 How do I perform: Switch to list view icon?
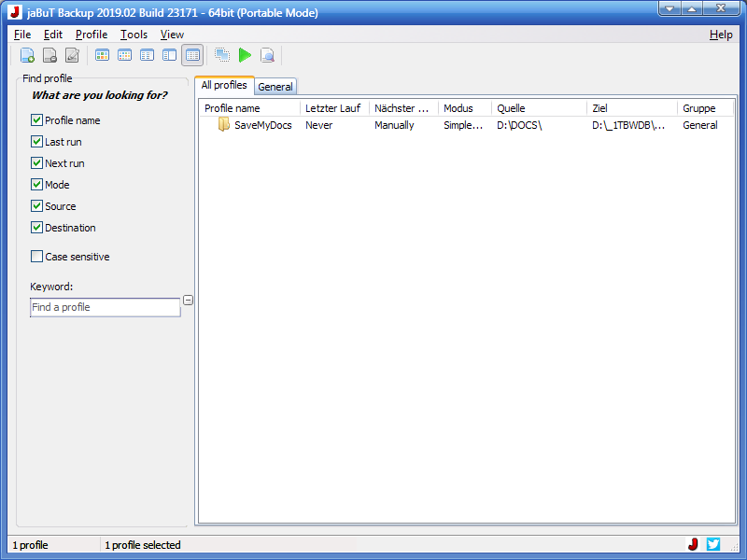pos(147,55)
